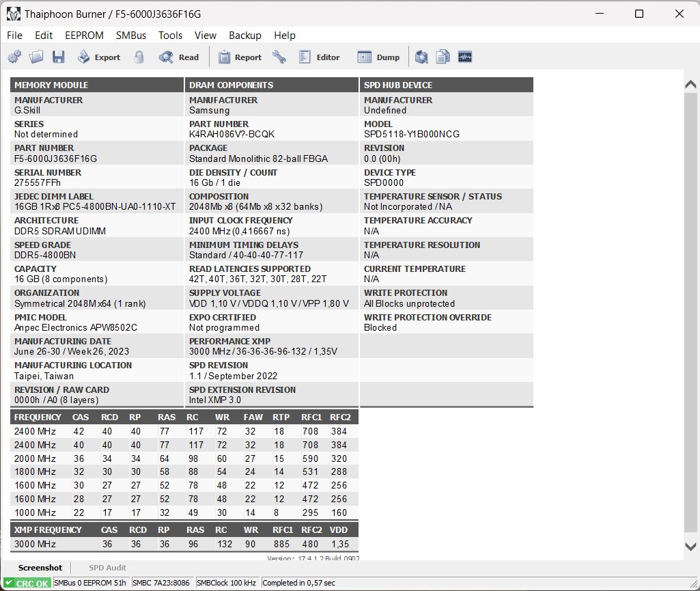Click the Intel XMP 3.0 extension revision
700x591 pixels.
(x=214, y=400)
